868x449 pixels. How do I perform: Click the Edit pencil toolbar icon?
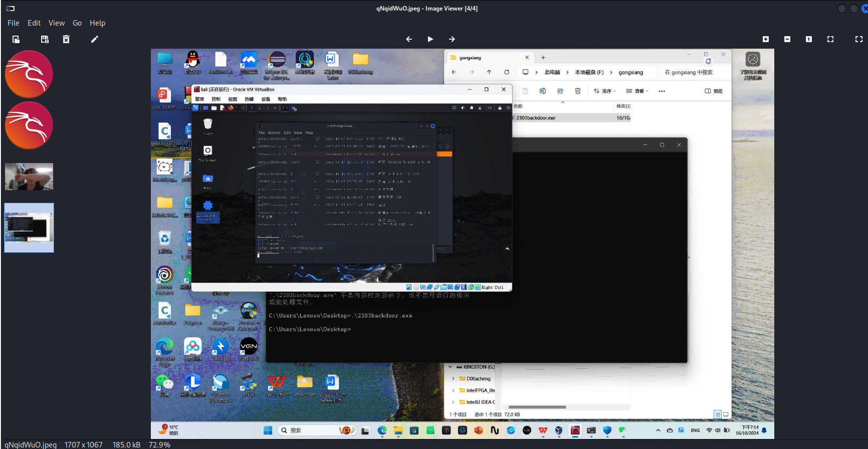[x=94, y=39]
